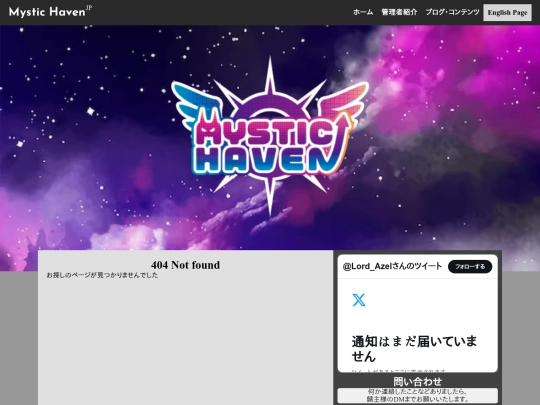Screen dimensions: 540x405
Task: Click the X logo in the tweet widget
Action: 359,300
